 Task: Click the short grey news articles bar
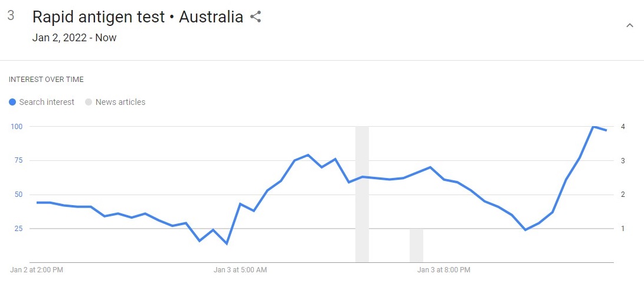tap(416, 245)
